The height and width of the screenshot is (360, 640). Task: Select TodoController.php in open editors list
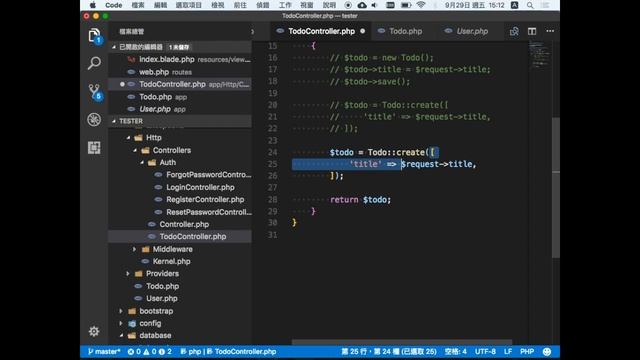(x=180, y=84)
